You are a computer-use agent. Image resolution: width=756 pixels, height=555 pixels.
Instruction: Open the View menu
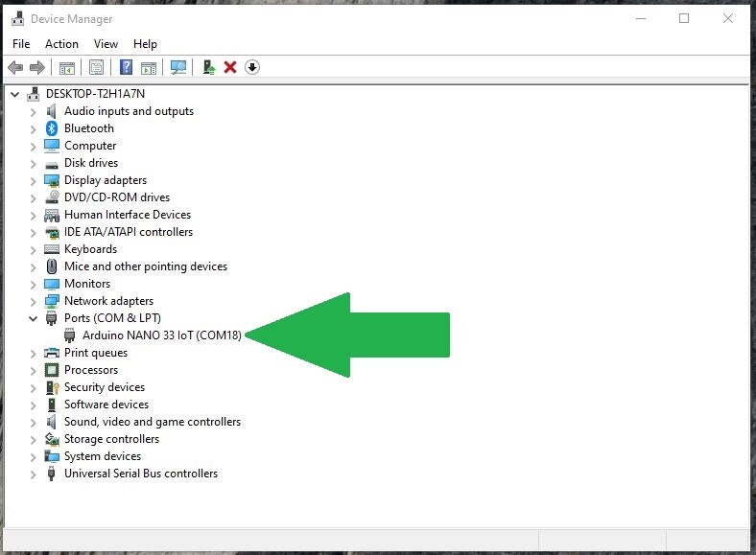(x=106, y=44)
